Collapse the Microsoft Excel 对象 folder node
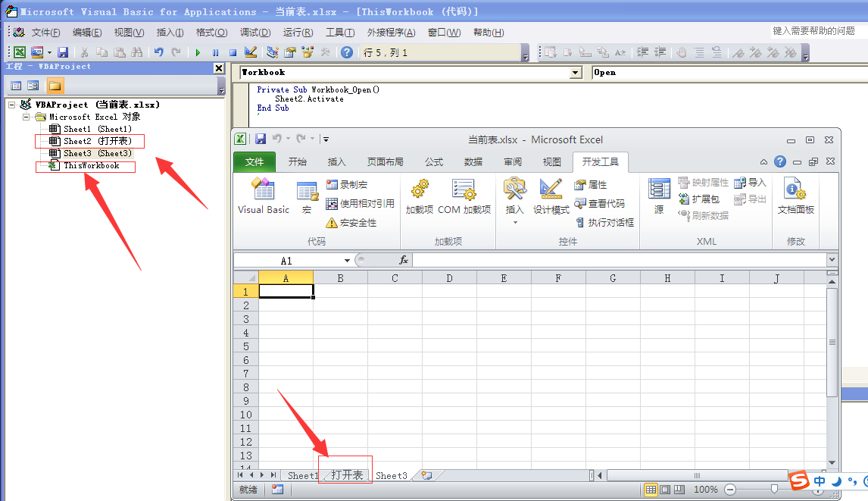This screenshot has width=868, height=501. [x=26, y=117]
